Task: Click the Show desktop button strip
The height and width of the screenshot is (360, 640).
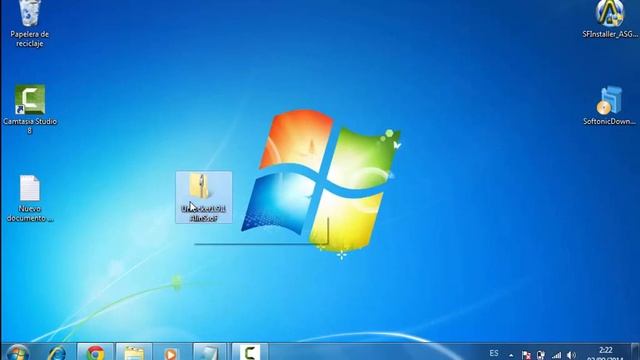Action: [x=636, y=352]
